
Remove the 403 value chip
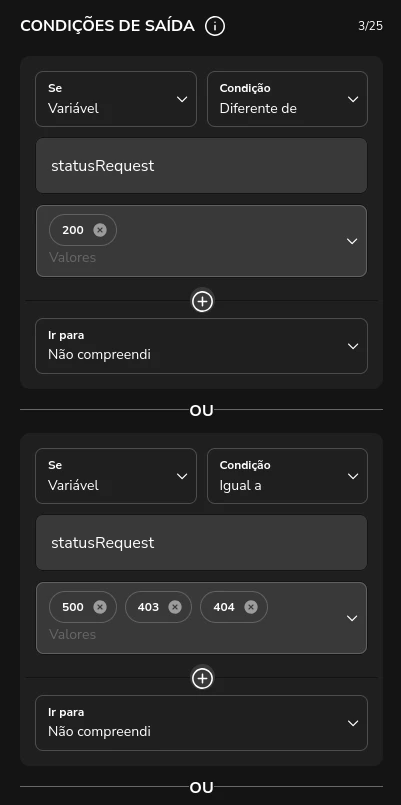click(x=175, y=607)
